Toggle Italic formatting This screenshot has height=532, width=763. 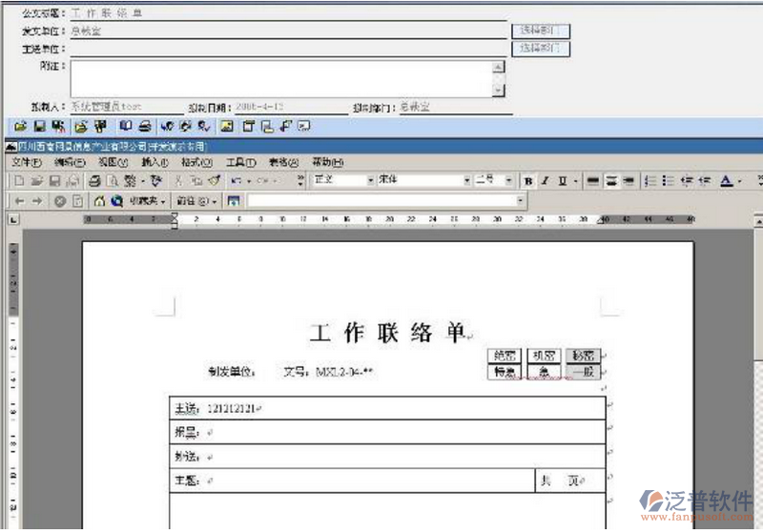coord(545,180)
